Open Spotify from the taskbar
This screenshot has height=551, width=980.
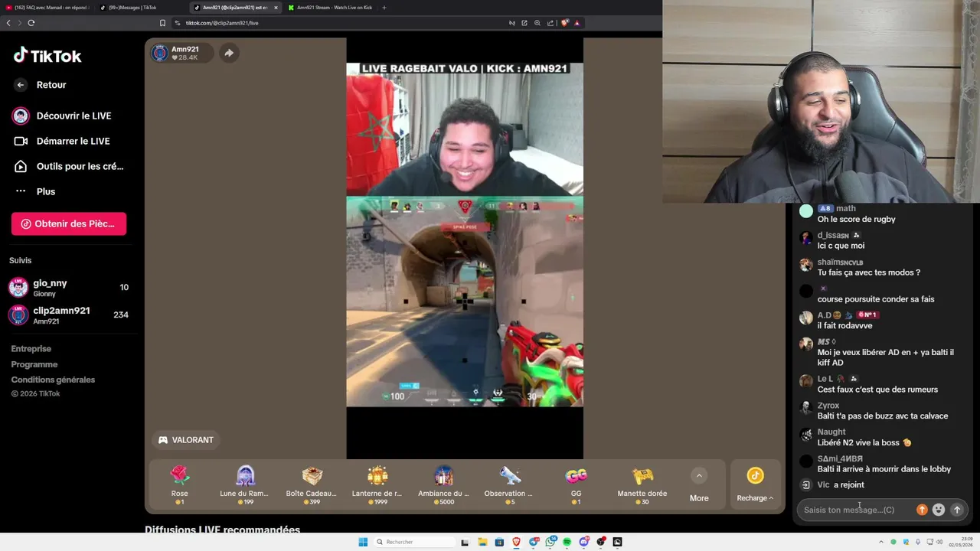567,542
